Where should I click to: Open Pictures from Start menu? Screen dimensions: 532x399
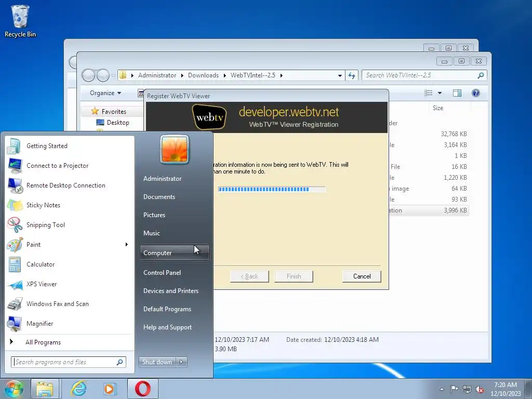coord(154,215)
